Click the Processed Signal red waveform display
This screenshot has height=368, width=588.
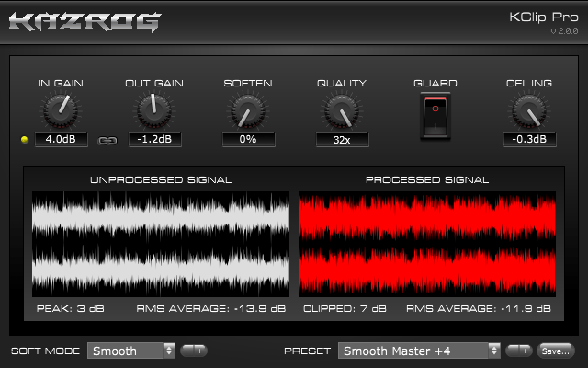[x=427, y=244]
